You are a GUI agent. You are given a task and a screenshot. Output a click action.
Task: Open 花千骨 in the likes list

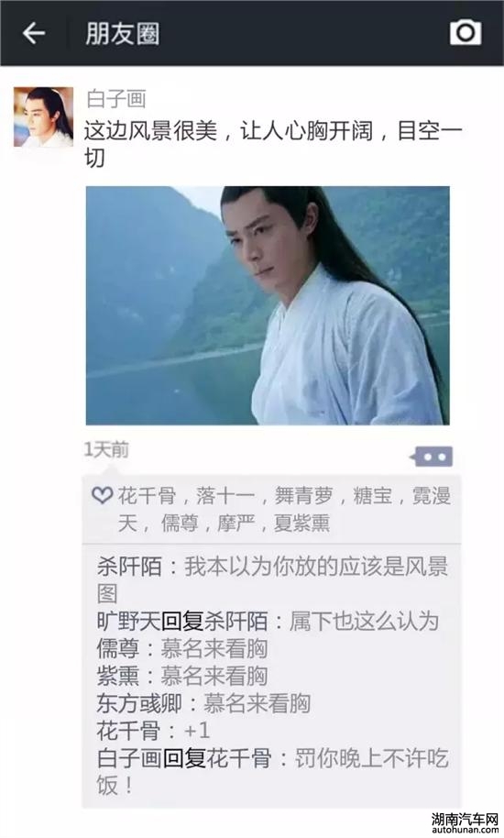click(x=147, y=495)
